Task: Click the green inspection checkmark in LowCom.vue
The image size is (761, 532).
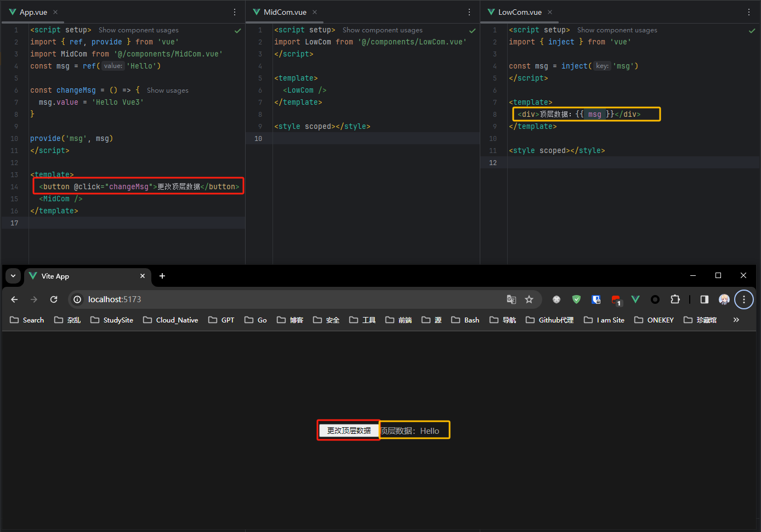Action: [752, 31]
